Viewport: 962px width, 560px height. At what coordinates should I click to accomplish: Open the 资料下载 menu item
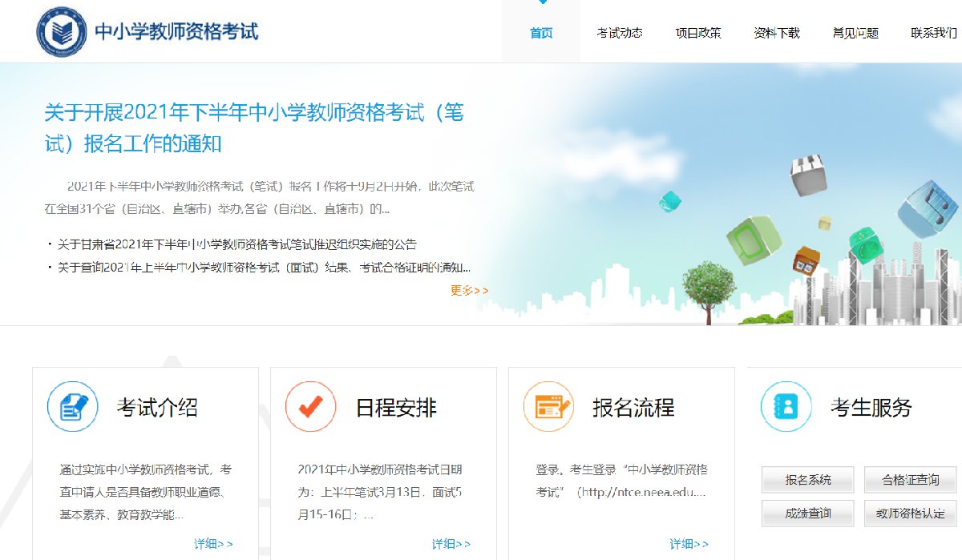pyautogui.click(x=777, y=33)
